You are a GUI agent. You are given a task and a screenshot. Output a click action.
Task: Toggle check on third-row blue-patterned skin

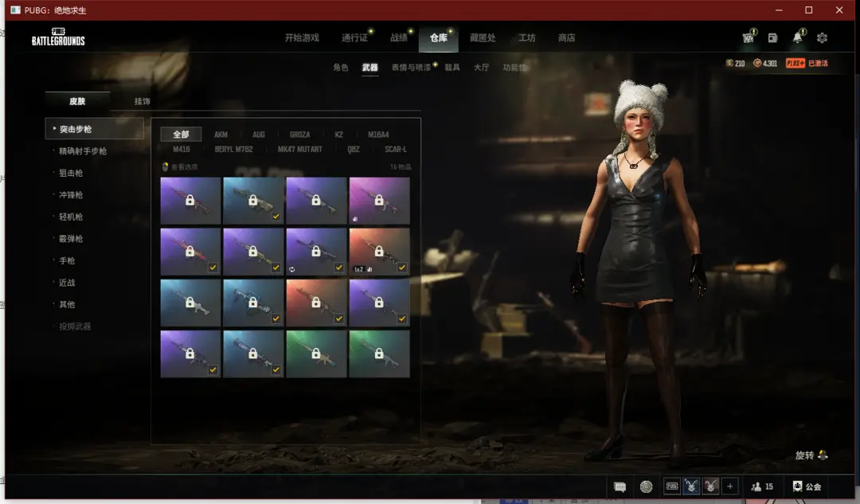tap(276, 318)
